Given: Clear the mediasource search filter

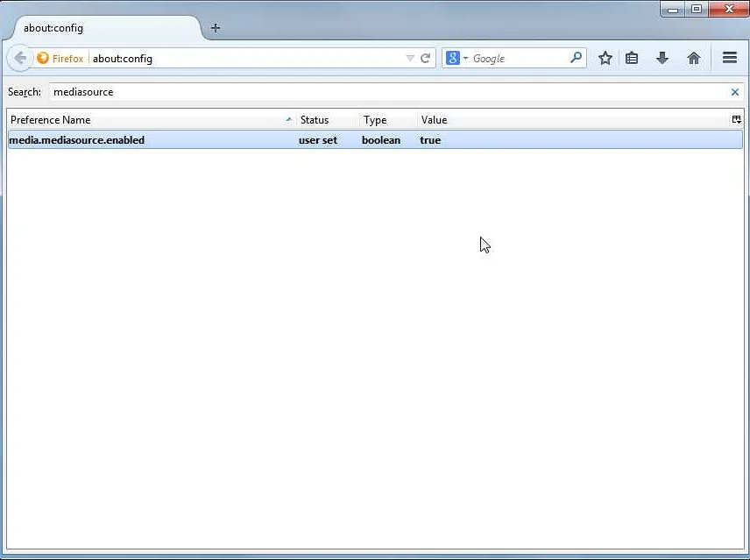Looking at the screenshot, I should point(735,92).
